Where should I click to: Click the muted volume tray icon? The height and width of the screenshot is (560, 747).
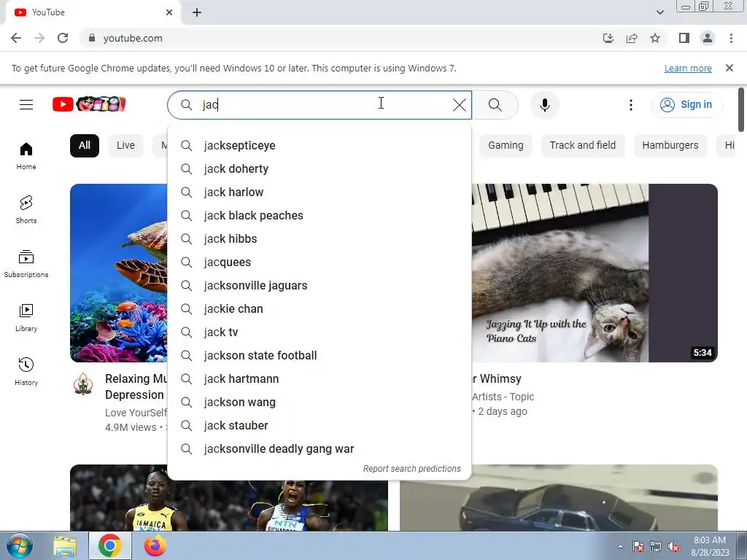click(x=673, y=547)
